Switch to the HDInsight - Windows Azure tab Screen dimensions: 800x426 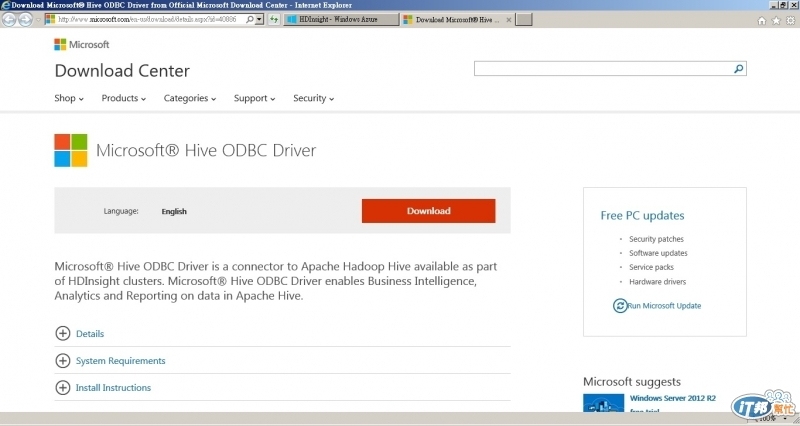(341, 19)
